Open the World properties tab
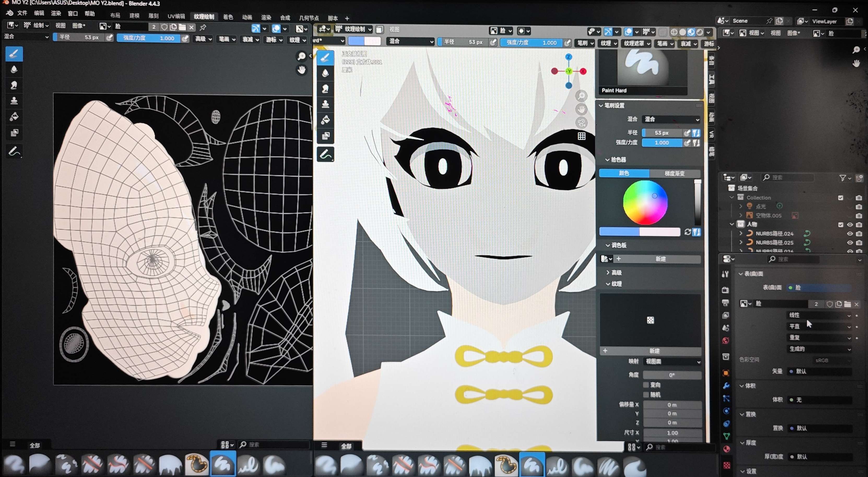 tap(726, 341)
